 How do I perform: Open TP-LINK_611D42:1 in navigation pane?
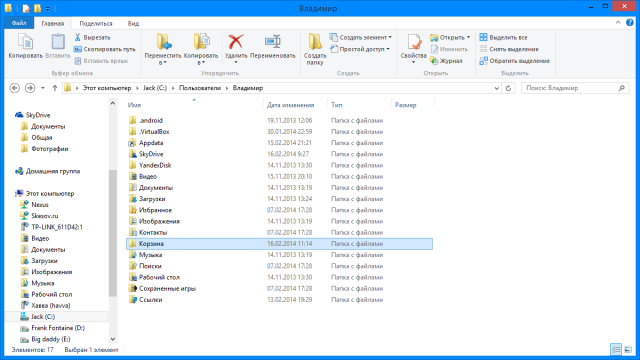(x=57, y=227)
